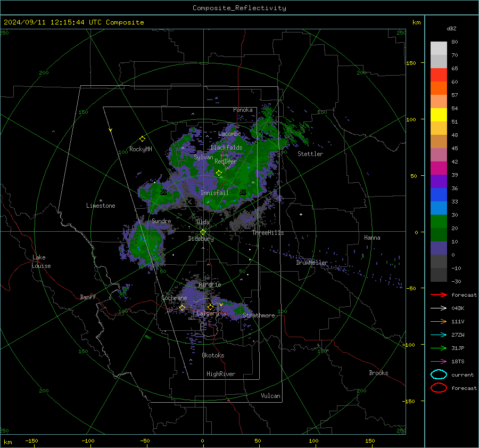Click the Airdrie city label
Screen dimensions: 479x448
click(x=210, y=284)
